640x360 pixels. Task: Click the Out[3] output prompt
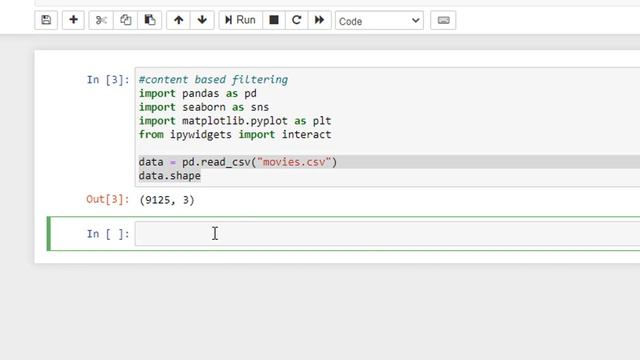pos(108,199)
